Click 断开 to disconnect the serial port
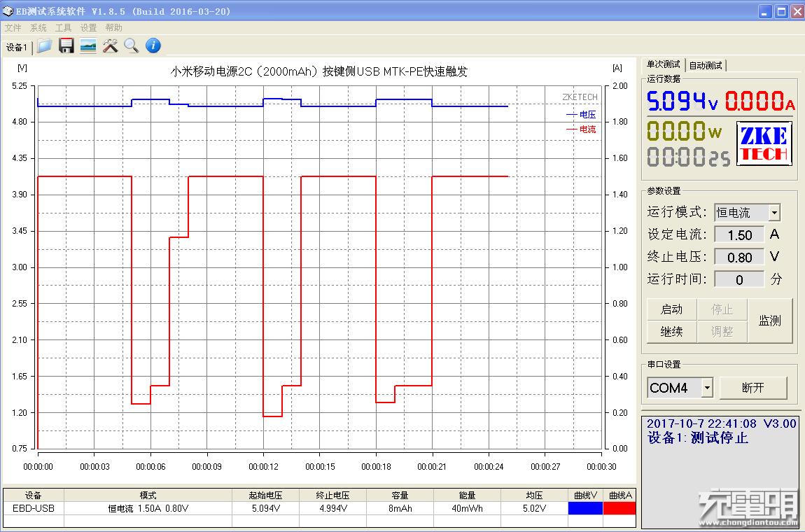 click(x=754, y=387)
